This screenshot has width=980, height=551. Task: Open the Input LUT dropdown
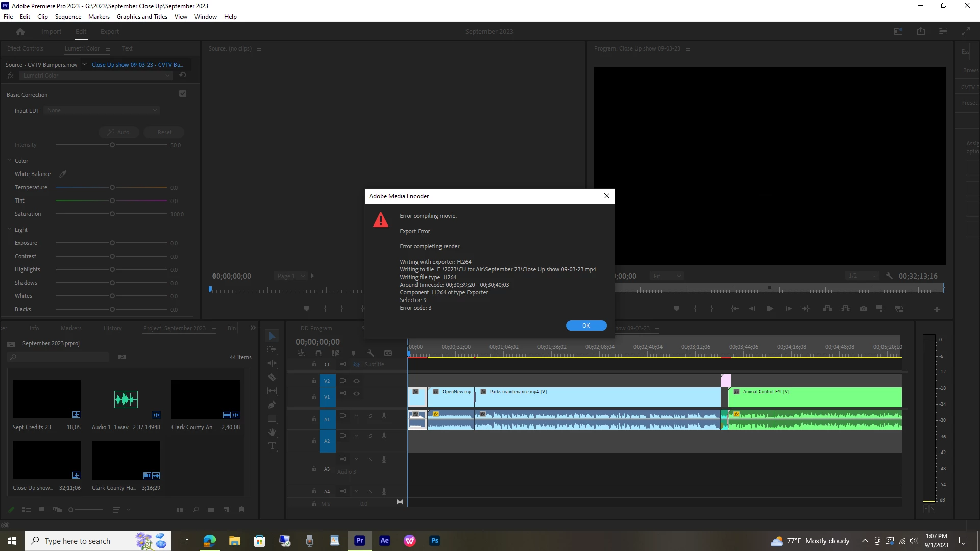click(102, 110)
